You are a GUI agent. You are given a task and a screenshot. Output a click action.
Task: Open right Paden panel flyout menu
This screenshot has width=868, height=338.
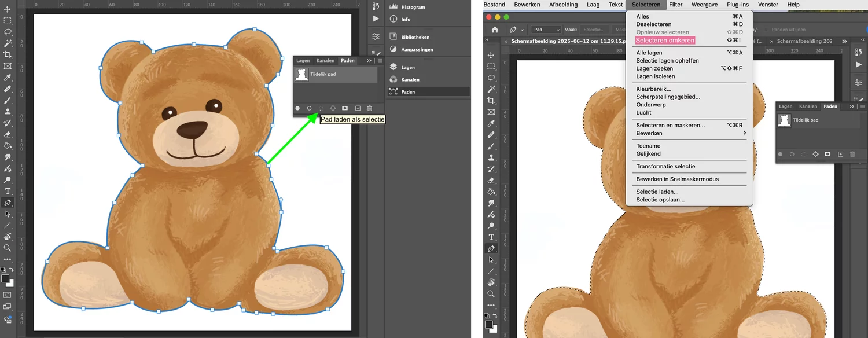click(863, 106)
